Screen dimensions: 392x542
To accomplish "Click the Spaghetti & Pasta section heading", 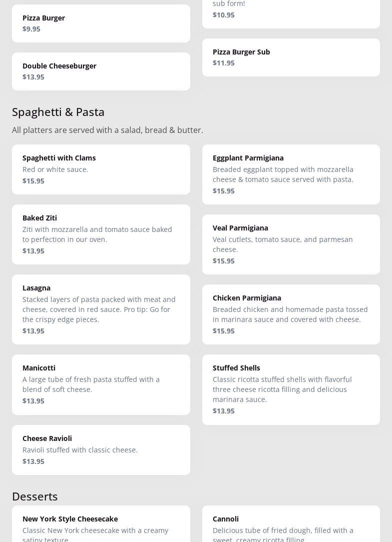I will point(58,111).
